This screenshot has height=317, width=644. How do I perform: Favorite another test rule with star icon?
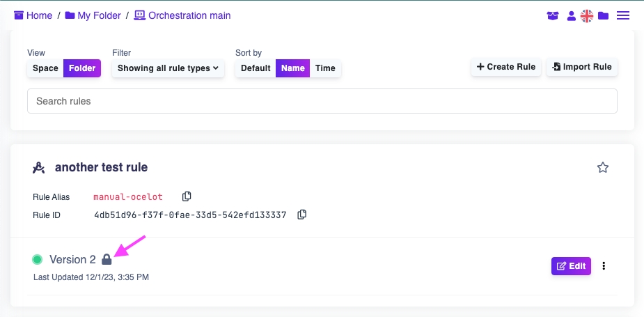tap(603, 167)
